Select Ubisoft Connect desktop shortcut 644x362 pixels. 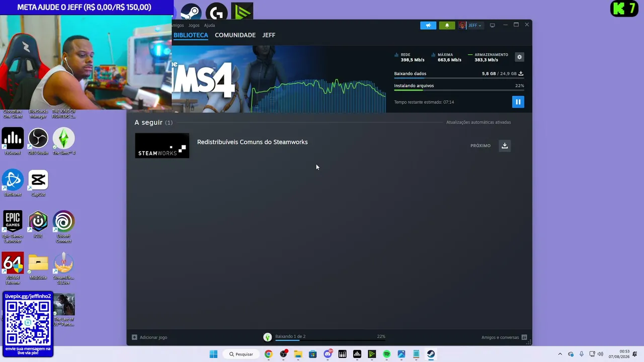[x=63, y=227]
